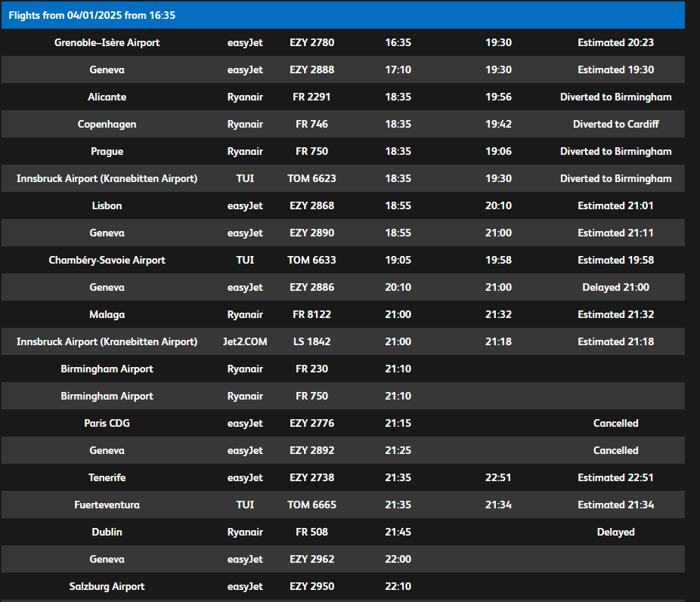Click status 'Estimated 21:32'
Viewport: 700px width, 602px height.
(615, 314)
